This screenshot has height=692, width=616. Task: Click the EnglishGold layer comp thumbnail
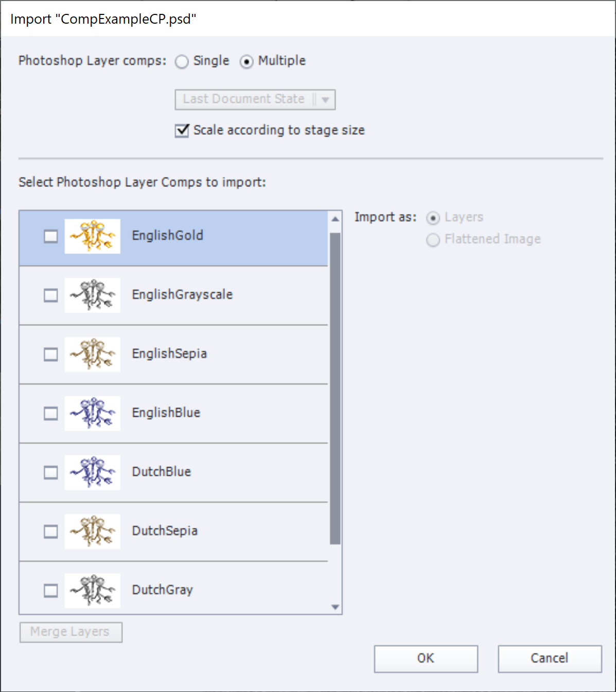pos(93,236)
